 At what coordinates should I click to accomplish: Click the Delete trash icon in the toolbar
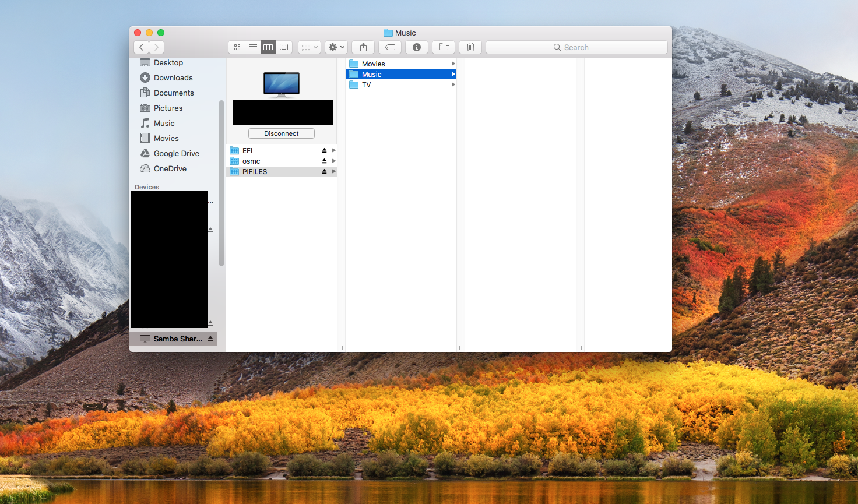(x=470, y=47)
